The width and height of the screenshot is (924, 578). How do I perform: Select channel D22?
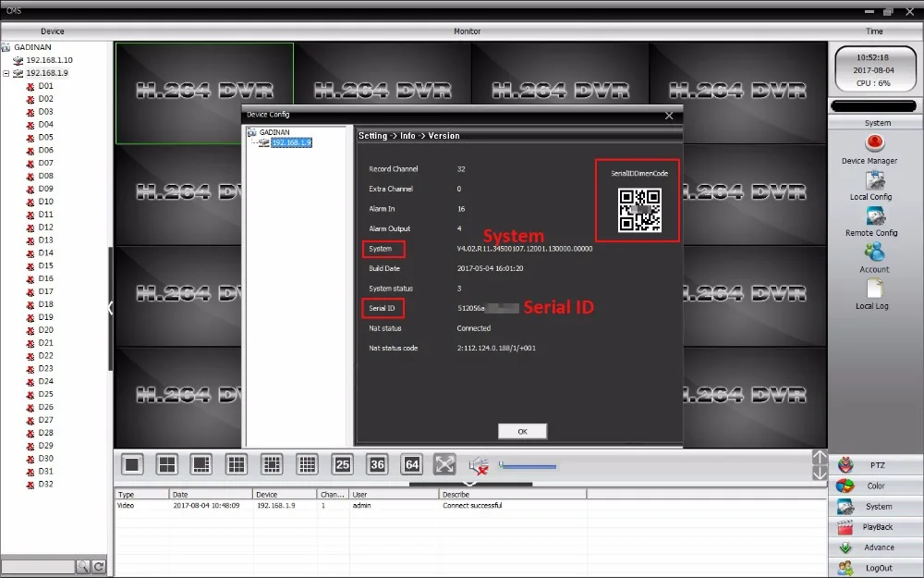click(45, 356)
